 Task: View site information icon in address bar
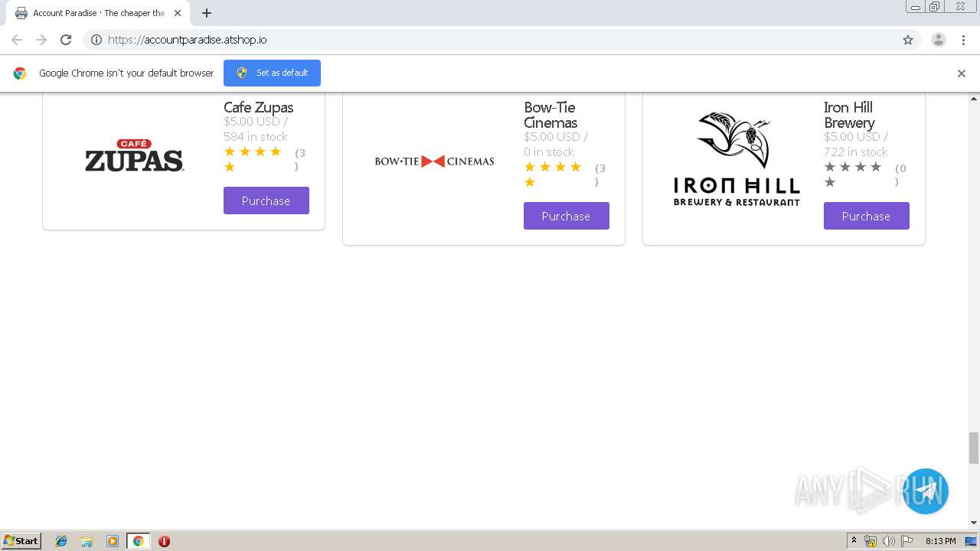pyautogui.click(x=96, y=40)
